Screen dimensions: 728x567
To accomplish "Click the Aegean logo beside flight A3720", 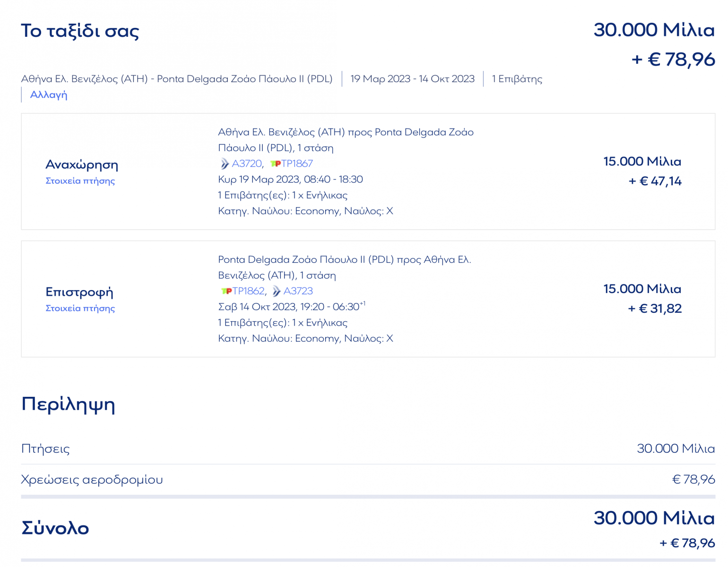I will pos(225,164).
